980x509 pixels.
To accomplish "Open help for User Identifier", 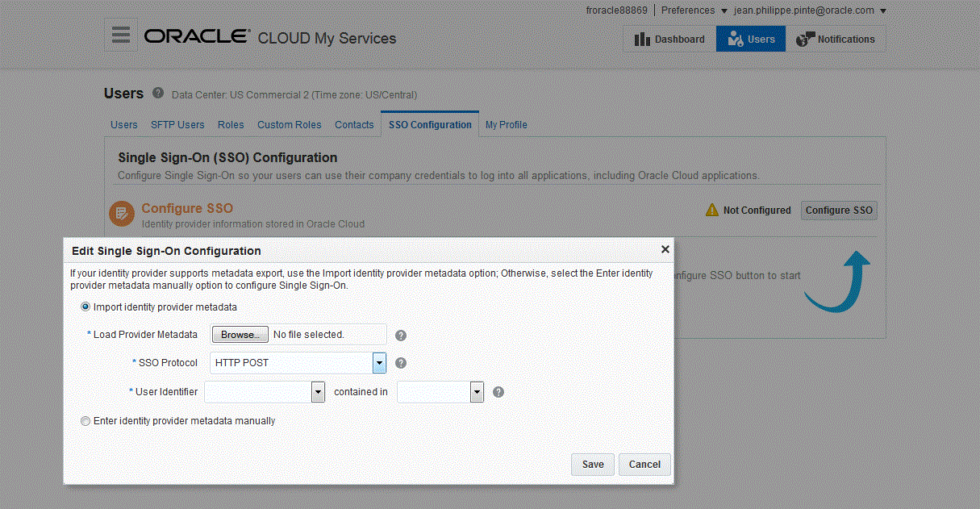I will click(498, 391).
